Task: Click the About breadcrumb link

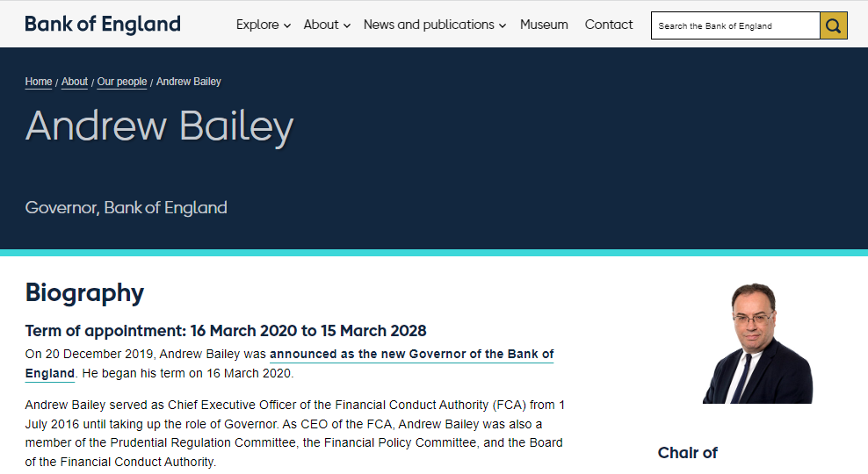Action: [x=75, y=82]
